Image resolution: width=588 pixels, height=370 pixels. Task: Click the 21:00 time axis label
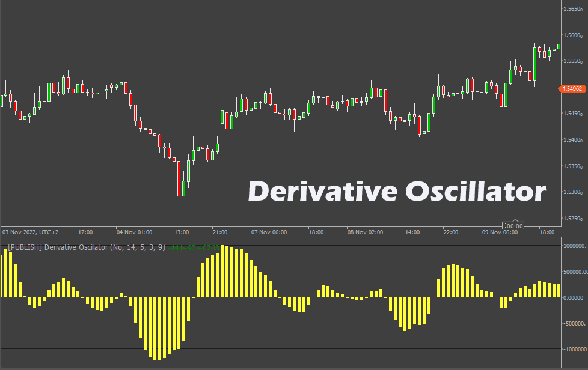coord(220,232)
